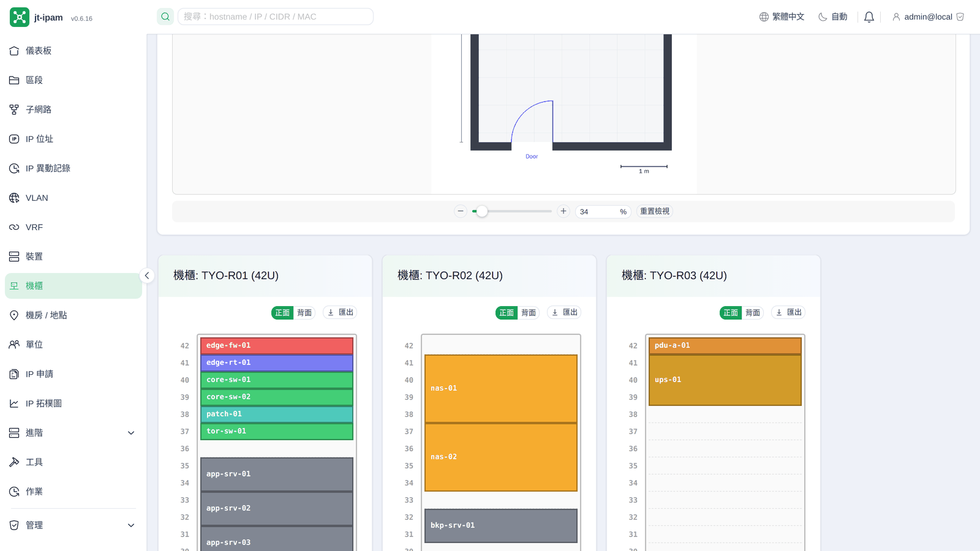
Task: Click the IP 位址 icon
Action: click(14, 139)
